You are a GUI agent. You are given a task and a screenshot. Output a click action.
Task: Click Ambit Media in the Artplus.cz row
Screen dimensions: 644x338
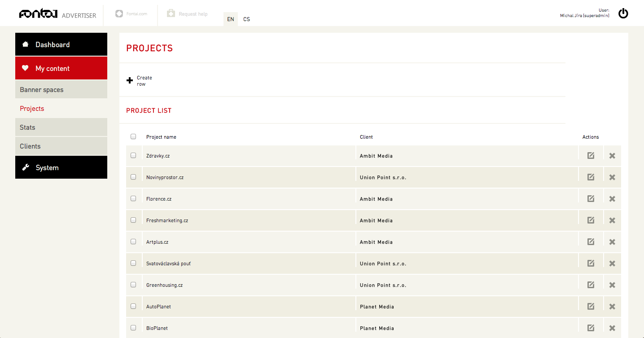pyautogui.click(x=376, y=242)
